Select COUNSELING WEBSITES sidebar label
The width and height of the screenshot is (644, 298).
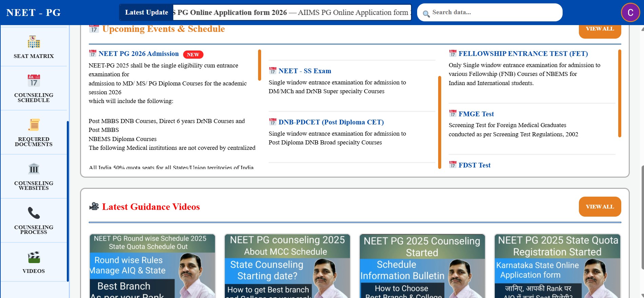[34, 186]
